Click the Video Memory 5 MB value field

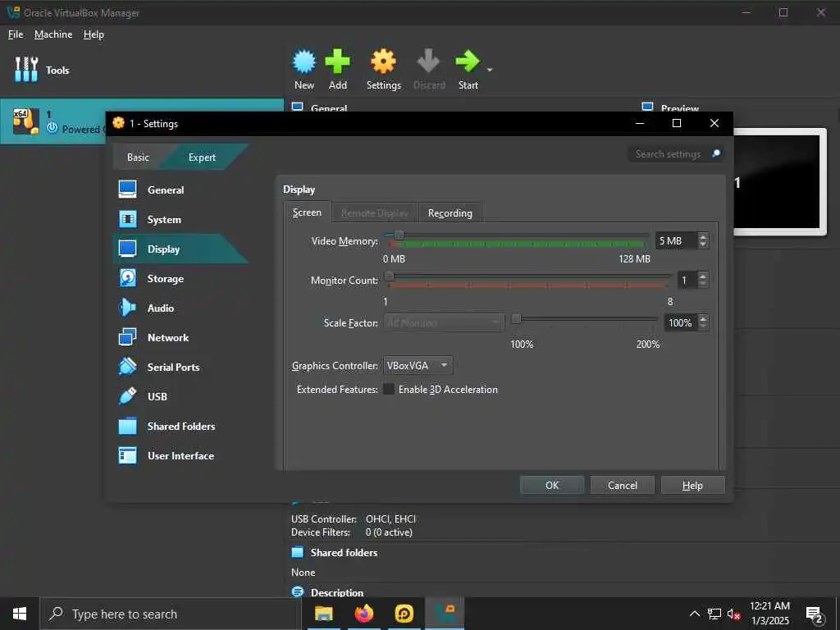(677, 240)
